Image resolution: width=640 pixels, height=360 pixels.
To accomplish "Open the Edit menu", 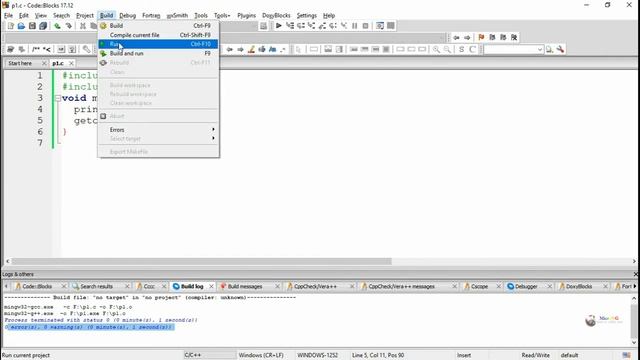I will click(24, 16).
